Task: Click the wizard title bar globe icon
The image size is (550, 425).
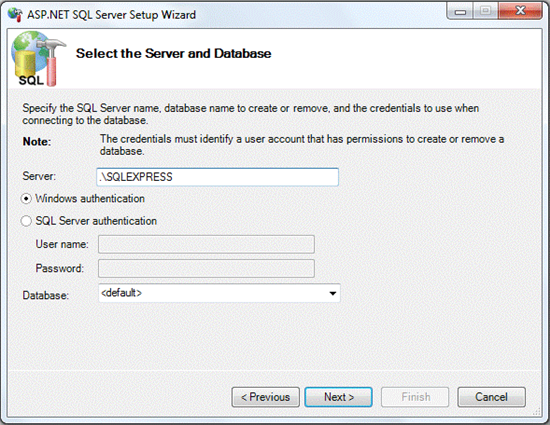Action: [x=15, y=15]
